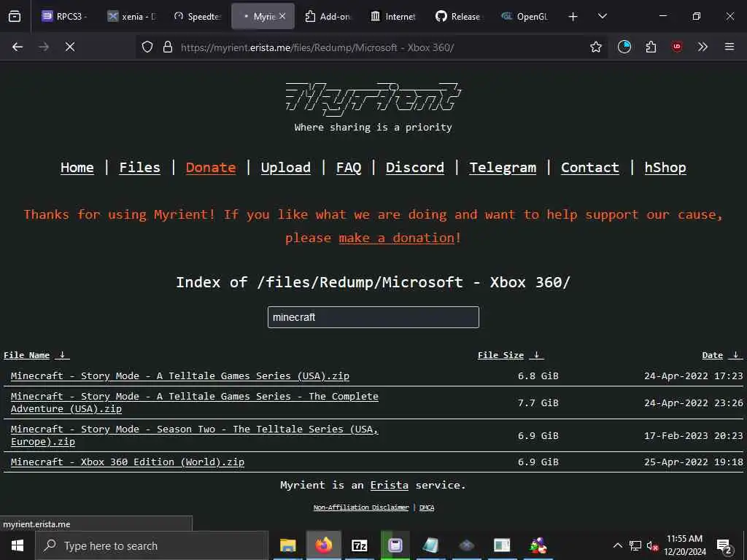Screen dimensions: 747x560
Task: Open the FAQ link
Action: pos(349,168)
